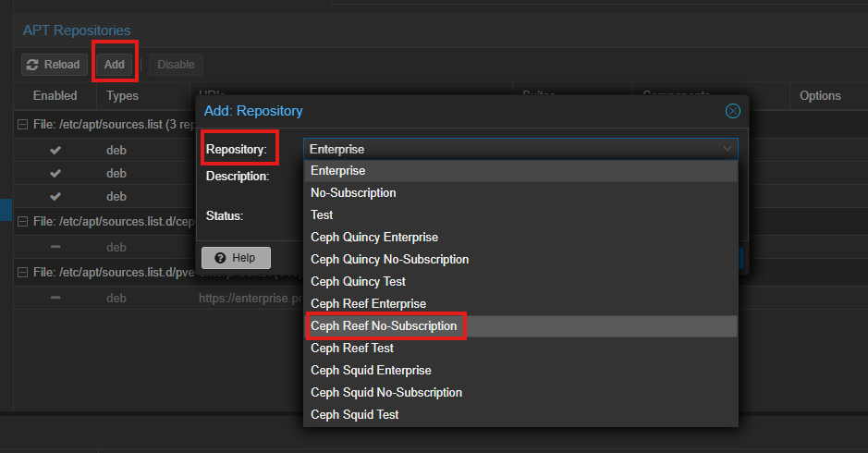Choose Ceph Quincy Test
Image resolution: width=868 pixels, height=453 pixels.
pos(521,281)
